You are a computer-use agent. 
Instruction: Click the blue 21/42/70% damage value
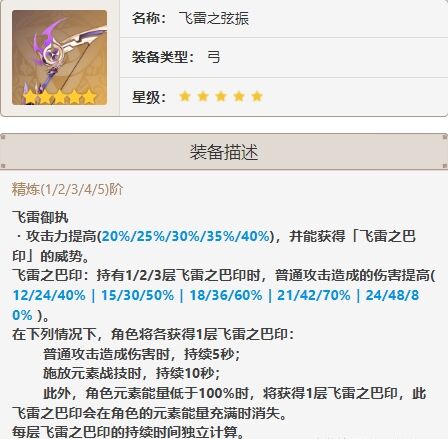pos(314,295)
